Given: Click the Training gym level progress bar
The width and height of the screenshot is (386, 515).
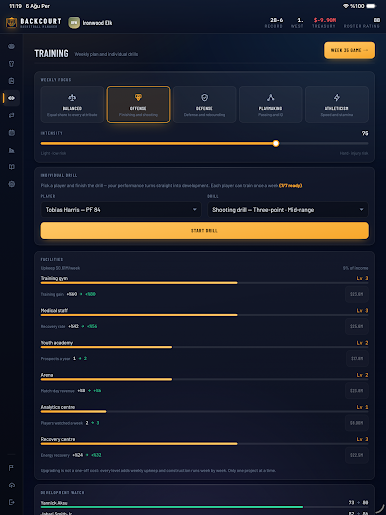Looking at the screenshot, I should click(x=204, y=283).
